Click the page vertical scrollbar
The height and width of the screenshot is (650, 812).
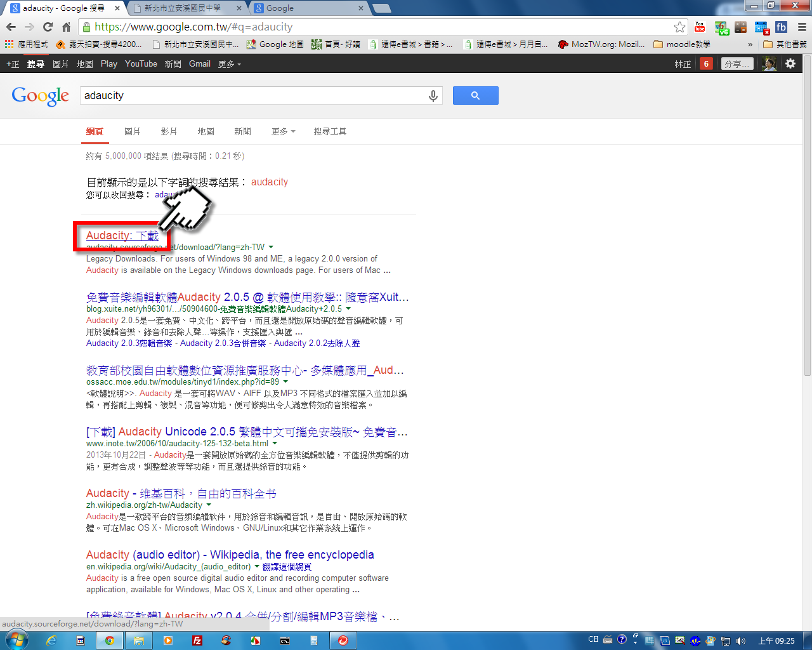click(x=807, y=216)
